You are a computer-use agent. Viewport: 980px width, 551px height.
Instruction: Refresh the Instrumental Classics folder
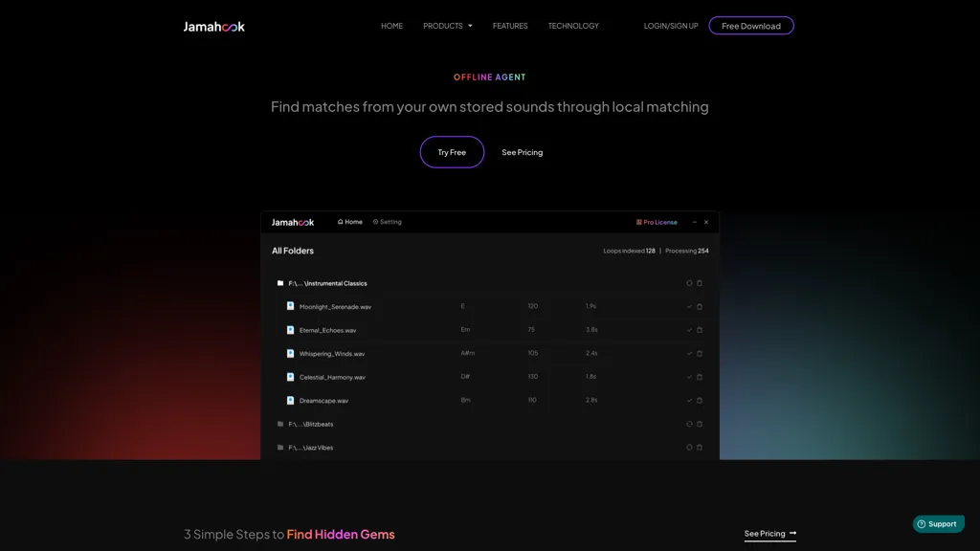(x=690, y=283)
